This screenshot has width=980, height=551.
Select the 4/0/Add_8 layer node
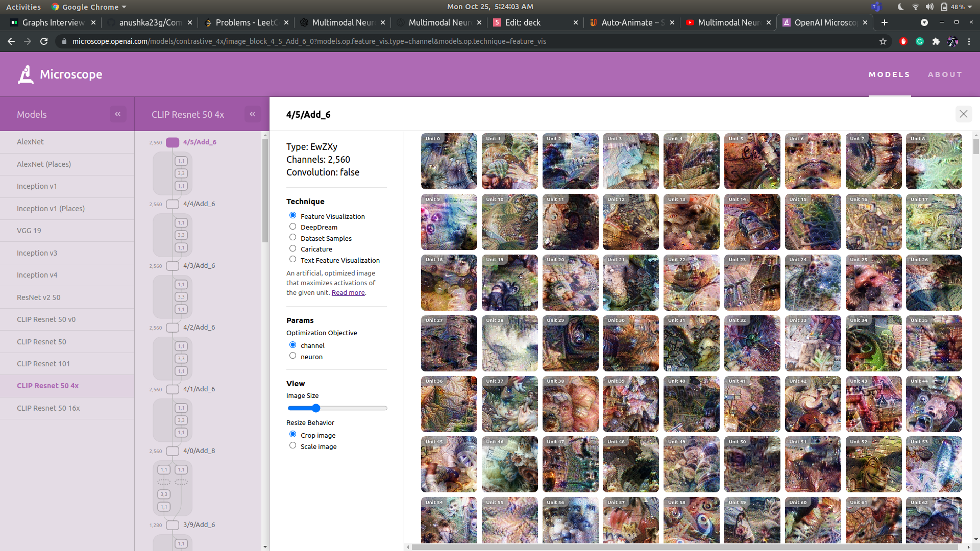point(173,451)
